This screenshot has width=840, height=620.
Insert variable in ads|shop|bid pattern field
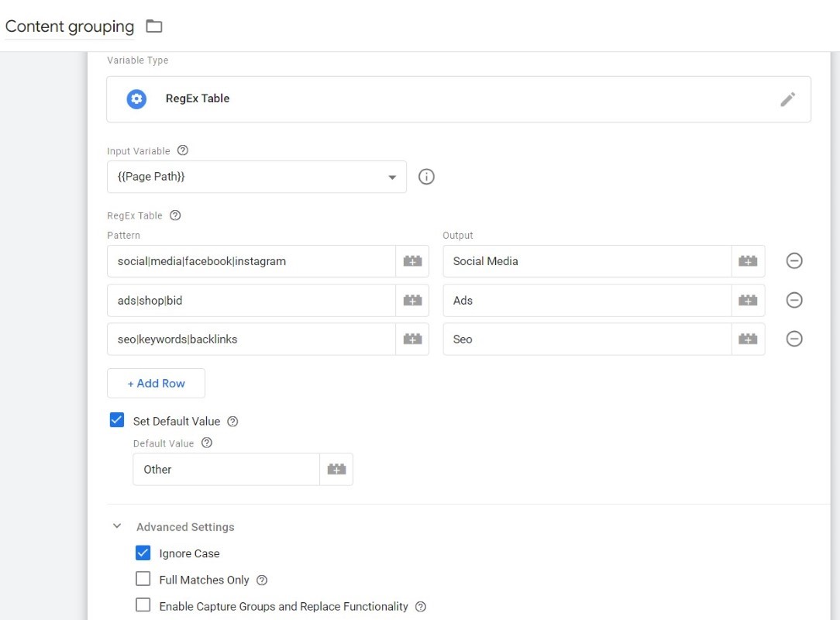click(412, 300)
